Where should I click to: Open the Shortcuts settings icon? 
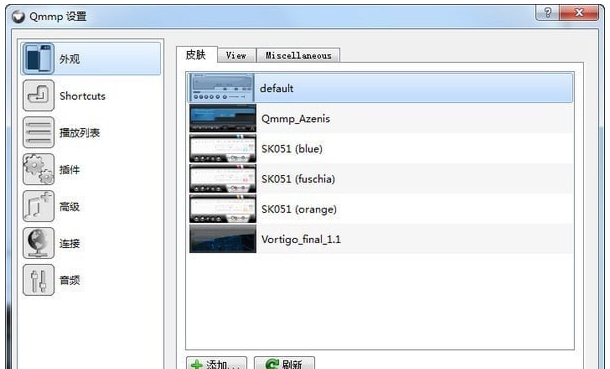coord(38,95)
